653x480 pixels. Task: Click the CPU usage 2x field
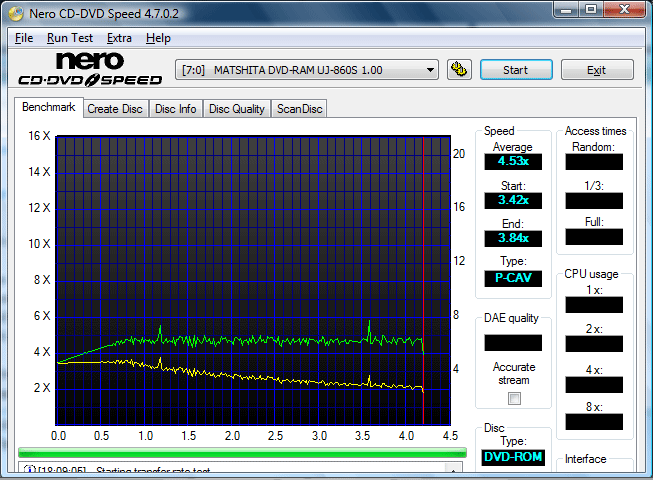point(594,344)
